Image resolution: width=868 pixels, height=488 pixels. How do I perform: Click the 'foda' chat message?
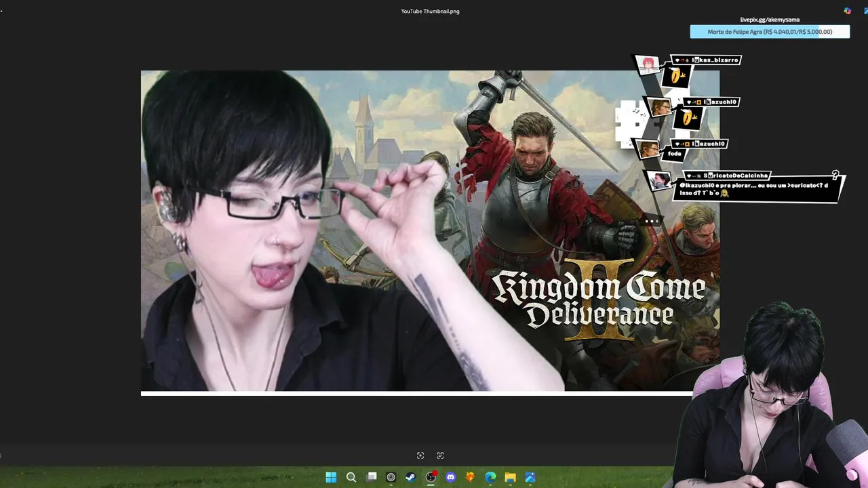click(674, 154)
